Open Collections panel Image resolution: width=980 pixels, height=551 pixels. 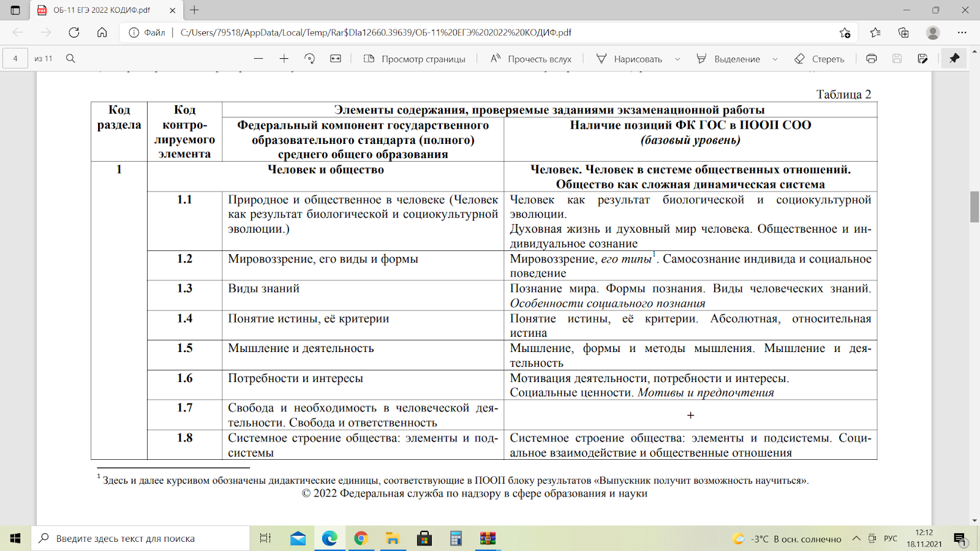pos(903,32)
